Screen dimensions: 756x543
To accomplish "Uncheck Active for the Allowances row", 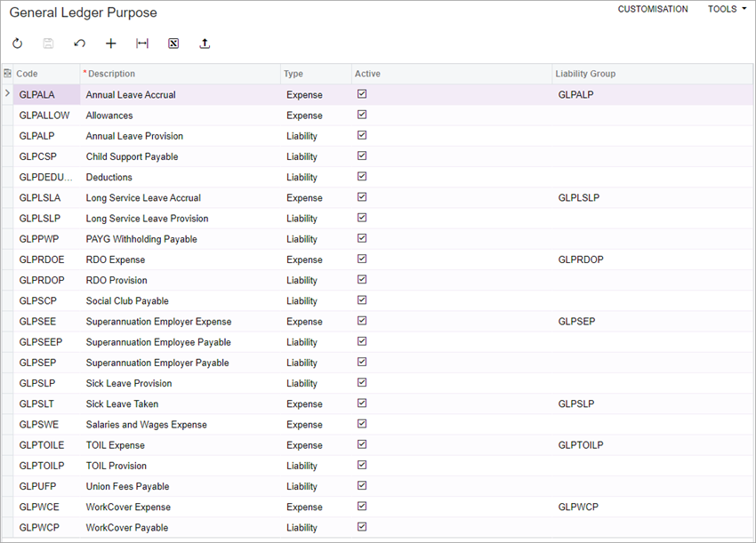I will [x=362, y=115].
